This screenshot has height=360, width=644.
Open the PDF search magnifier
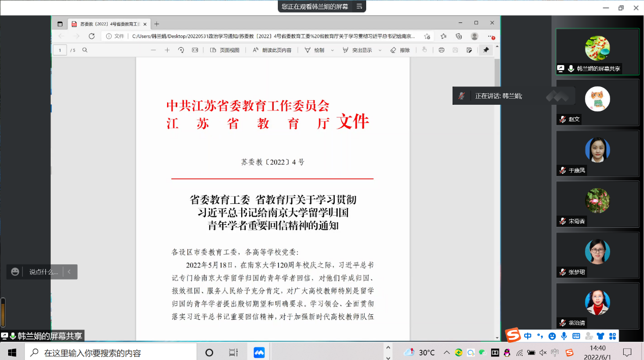tap(85, 50)
